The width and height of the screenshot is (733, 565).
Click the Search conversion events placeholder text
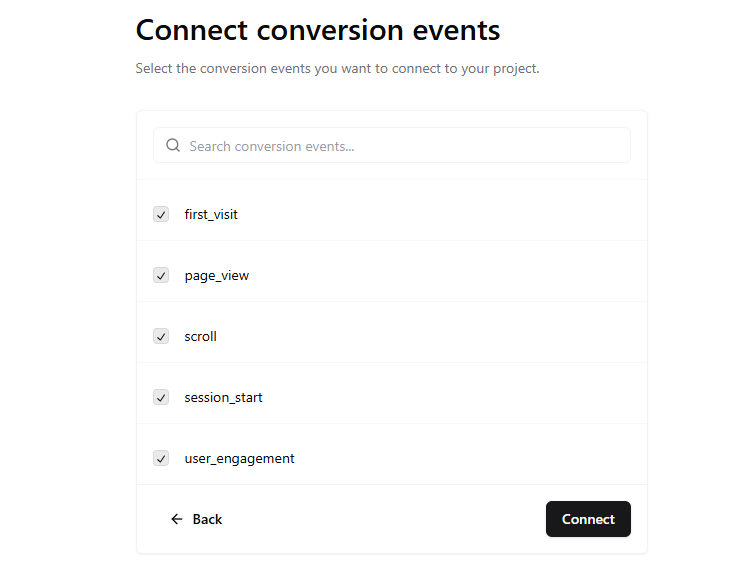coord(272,146)
